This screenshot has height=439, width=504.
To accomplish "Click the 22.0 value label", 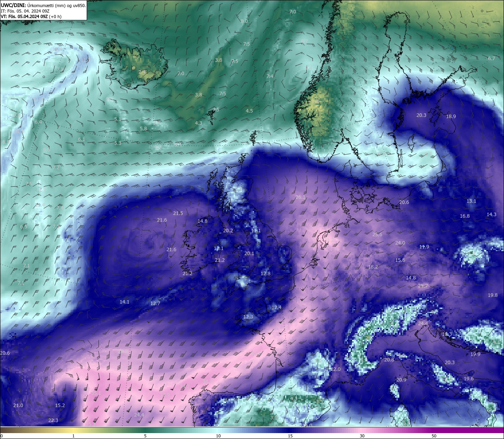I will pos(335,369).
